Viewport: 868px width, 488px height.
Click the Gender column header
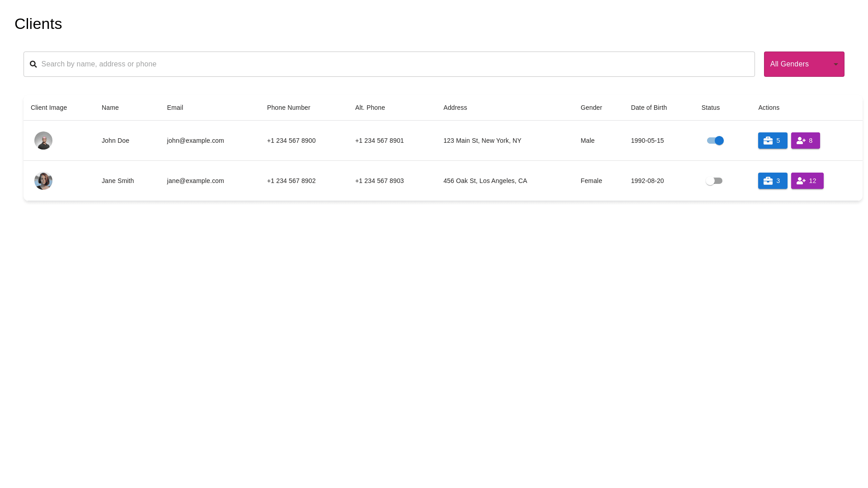[x=591, y=108]
